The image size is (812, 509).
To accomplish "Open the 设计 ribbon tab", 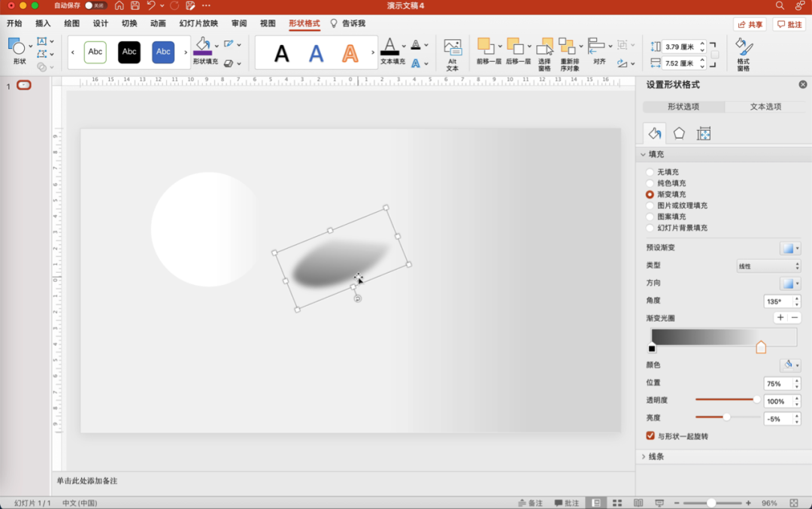I will 101,23.
